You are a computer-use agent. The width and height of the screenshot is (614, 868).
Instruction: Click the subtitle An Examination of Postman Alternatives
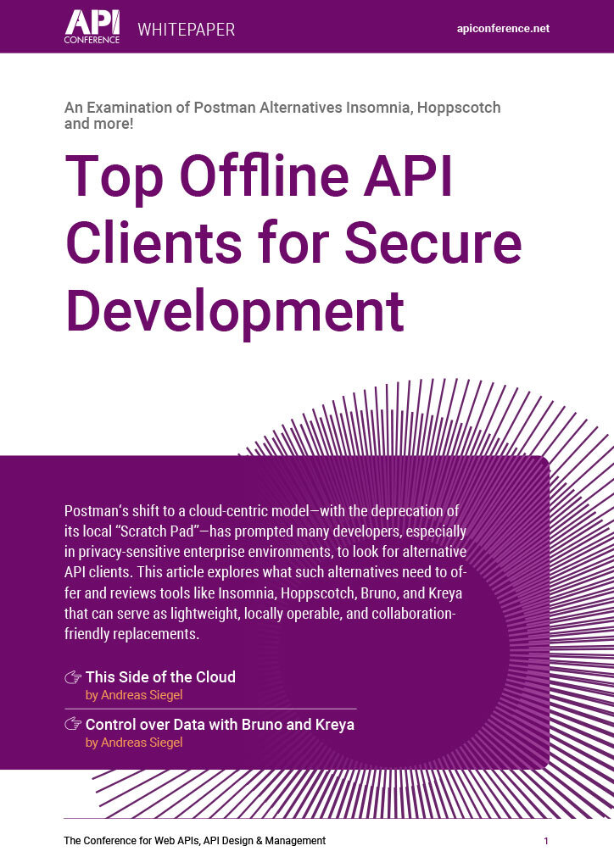(x=282, y=115)
